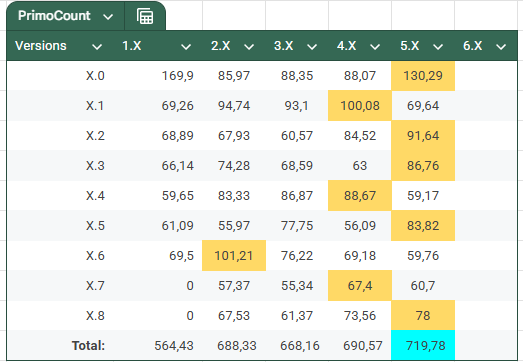This screenshot has width=523, height=362.
Task: Select the highlighted cell 88,67
Action: 360,196
